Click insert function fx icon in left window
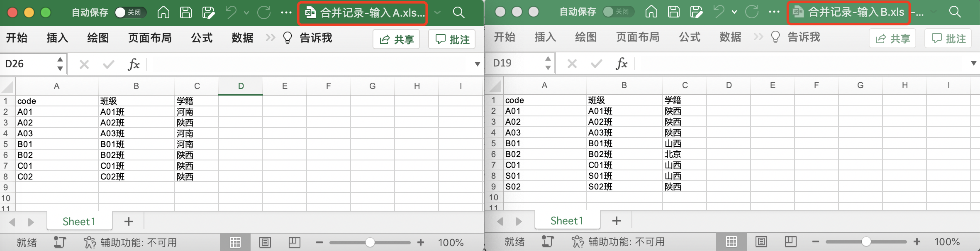The width and height of the screenshot is (980, 251). [x=134, y=64]
